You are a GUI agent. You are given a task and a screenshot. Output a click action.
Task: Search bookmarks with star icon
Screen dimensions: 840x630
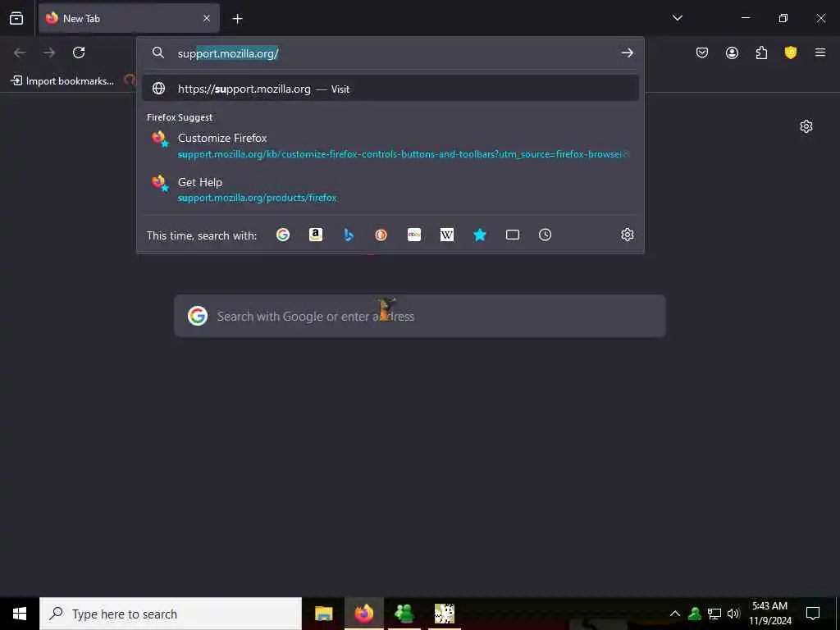(x=479, y=235)
